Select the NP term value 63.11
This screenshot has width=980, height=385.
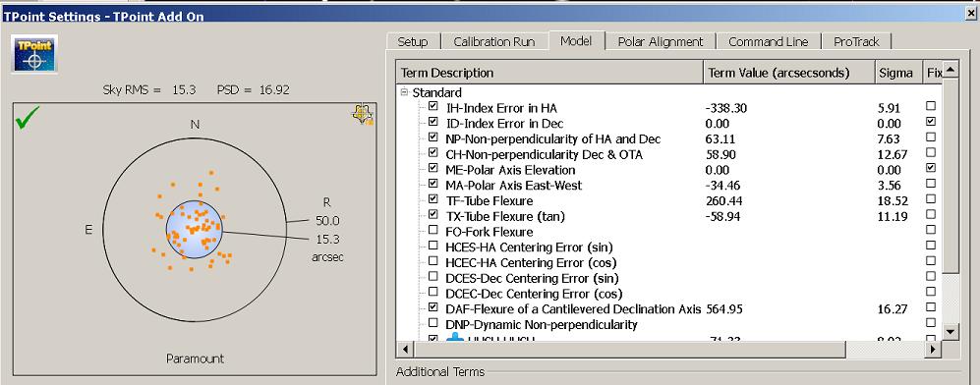(x=721, y=138)
